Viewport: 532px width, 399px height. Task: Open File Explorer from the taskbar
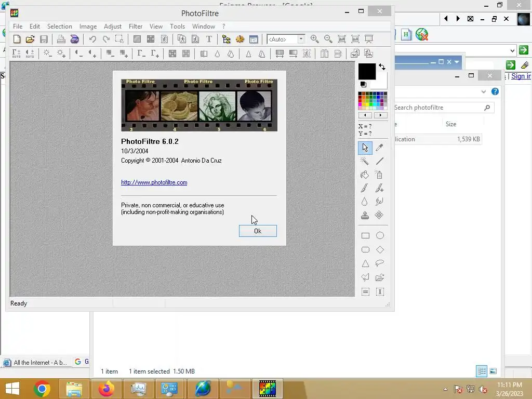coord(74,389)
